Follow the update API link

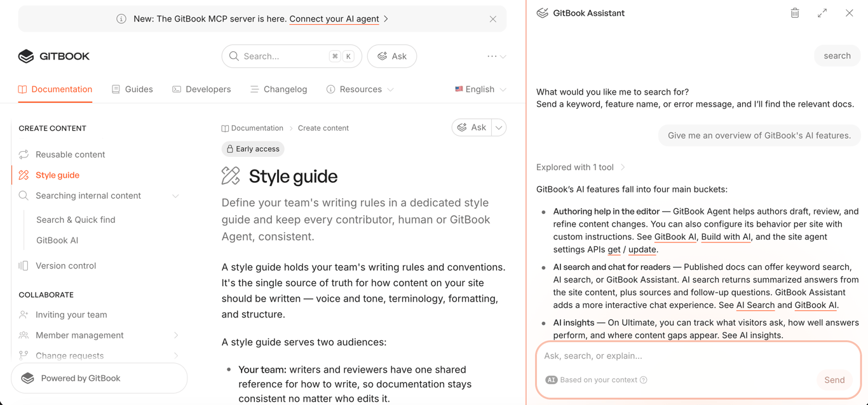tap(642, 249)
